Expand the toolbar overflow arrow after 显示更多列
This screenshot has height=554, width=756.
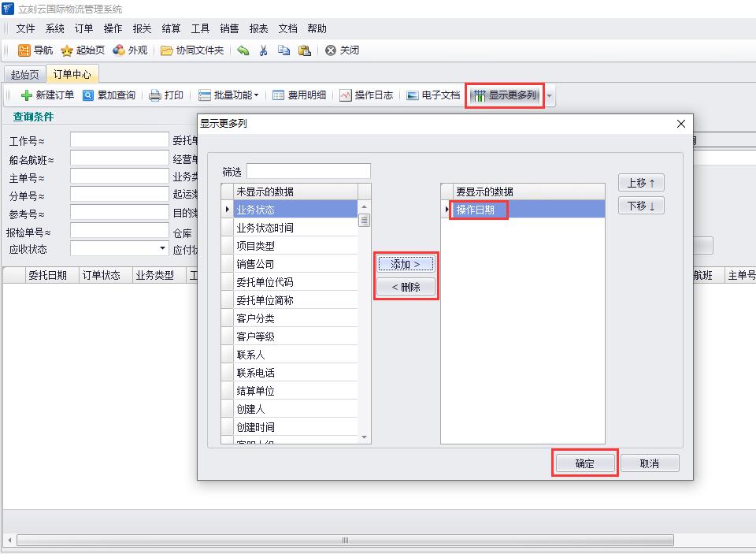(x=550, y=96)
